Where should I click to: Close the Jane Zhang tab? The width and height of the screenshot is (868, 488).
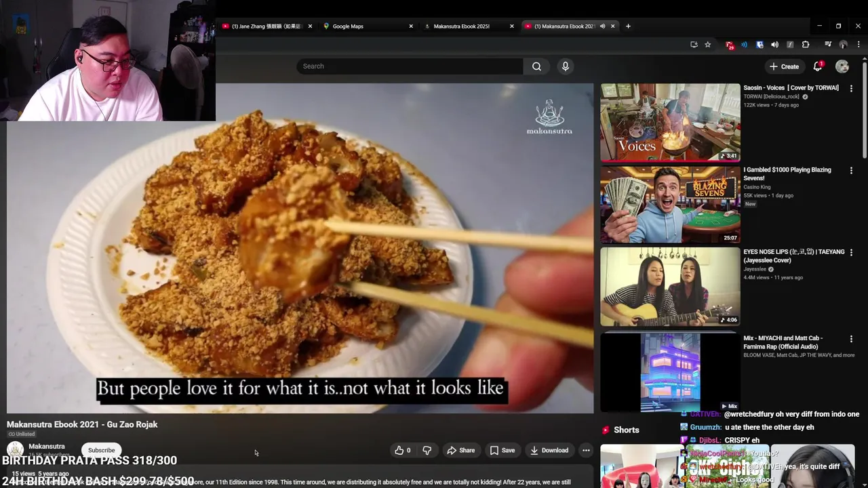click(310, 26)
